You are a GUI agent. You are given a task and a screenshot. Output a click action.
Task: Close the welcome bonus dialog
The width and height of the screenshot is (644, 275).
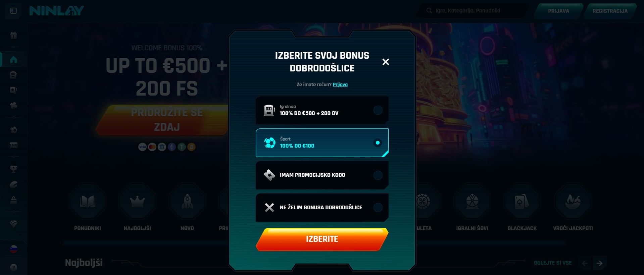386,62
